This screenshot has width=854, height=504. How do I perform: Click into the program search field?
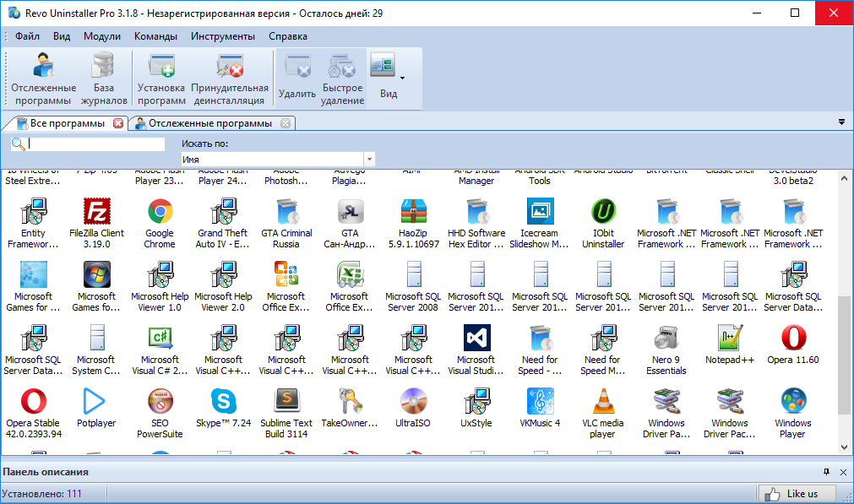95,144
